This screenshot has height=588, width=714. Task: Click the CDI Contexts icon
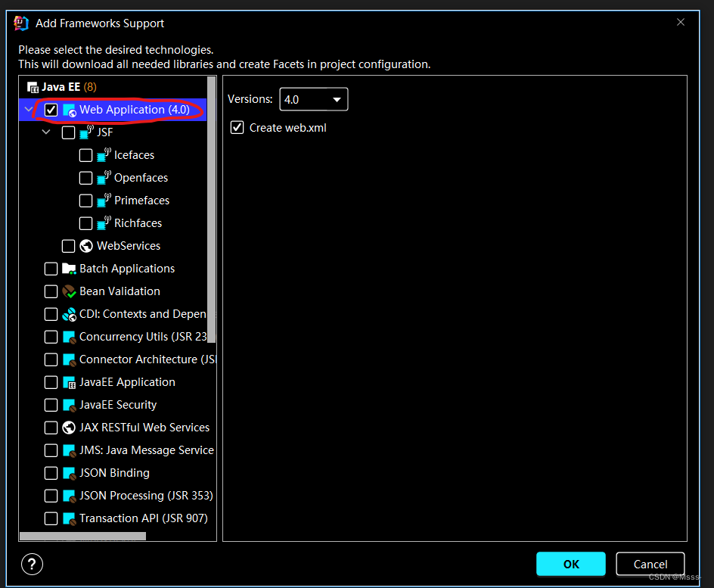coord(69,314)
